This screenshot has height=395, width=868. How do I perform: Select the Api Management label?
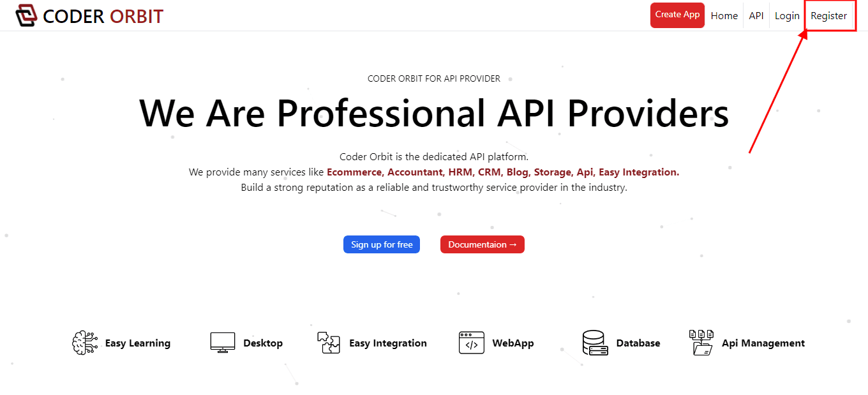coord(763,343)
